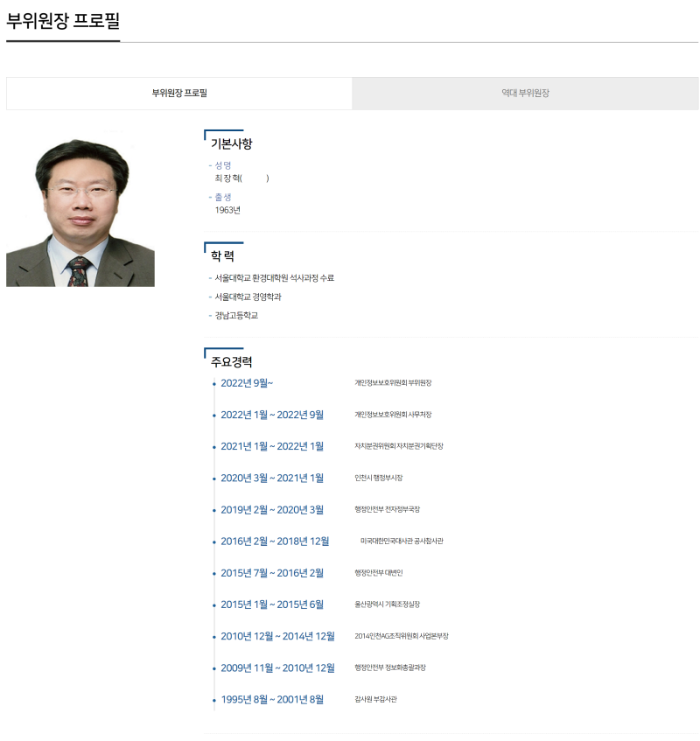Select the 부위원장 프로필 tab

pyautogui.click(x=179, y=93)
